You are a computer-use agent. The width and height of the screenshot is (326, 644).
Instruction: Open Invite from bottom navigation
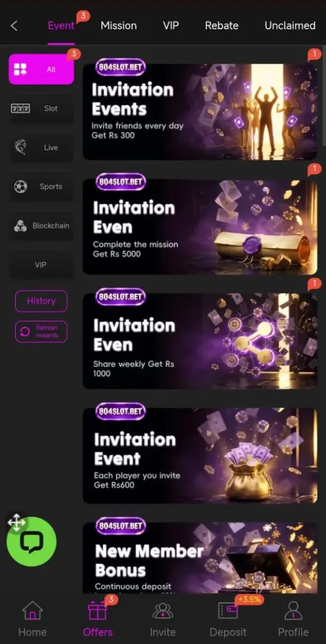(x=163, y=619)
